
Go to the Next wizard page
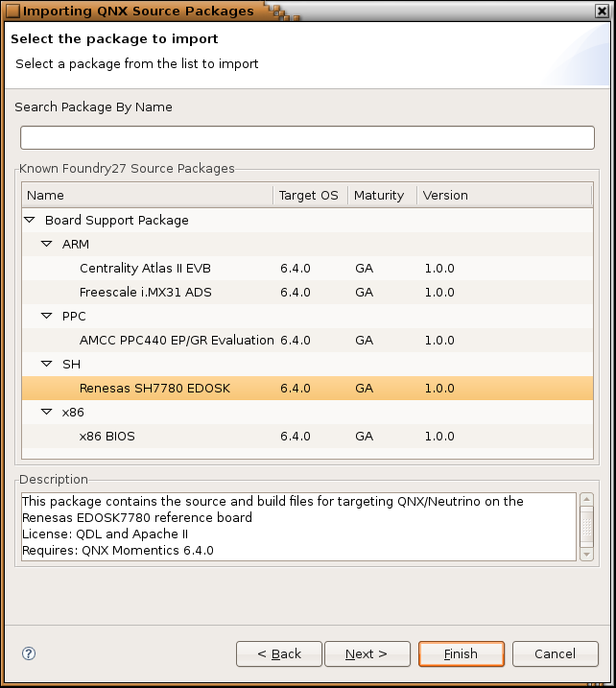[367, 653]
